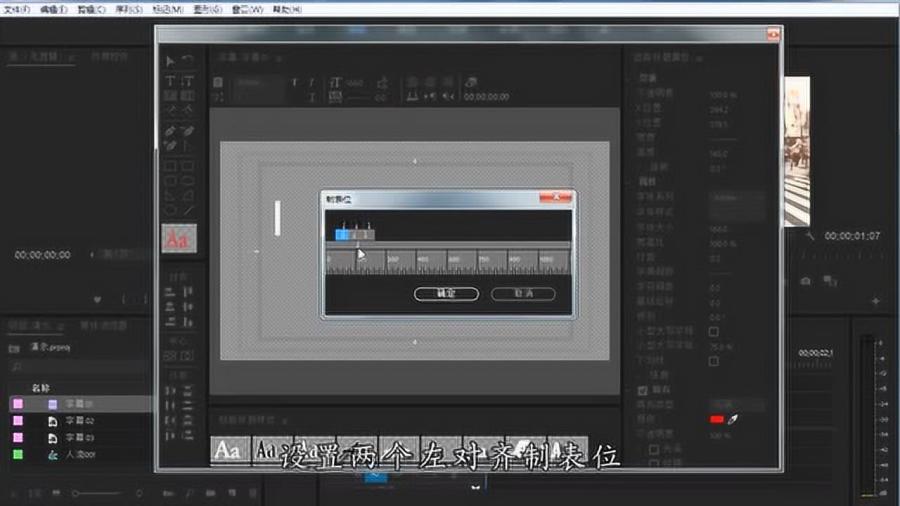This screenshot has width=900, height=506.
Task: Select the vertical Type tool
Action: pyautogui.click(x=188, y=81)
